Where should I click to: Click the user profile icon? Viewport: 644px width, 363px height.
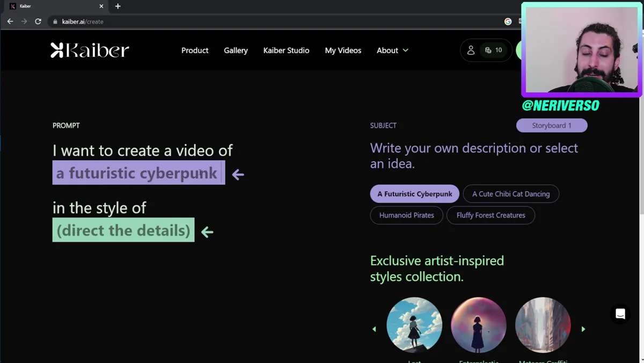(471, 50)
